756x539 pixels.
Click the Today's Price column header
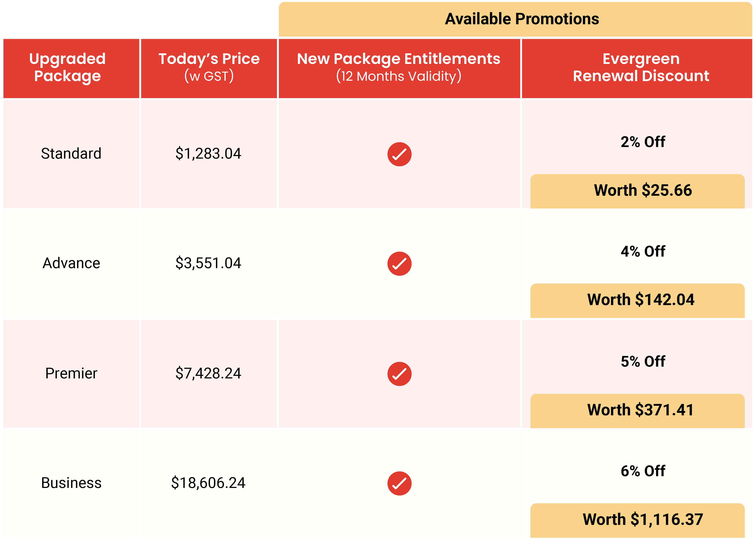(x=209, y=68)
